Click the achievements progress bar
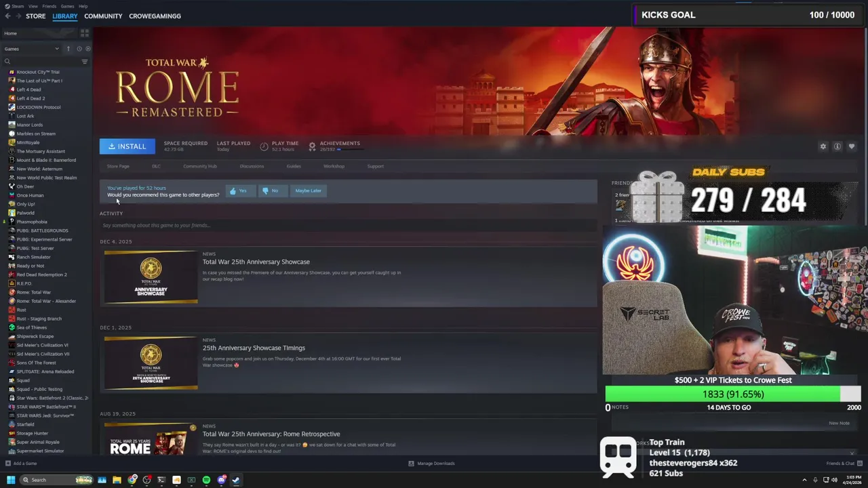Screen dimensions: 868x488 click(x=350, y=149)
